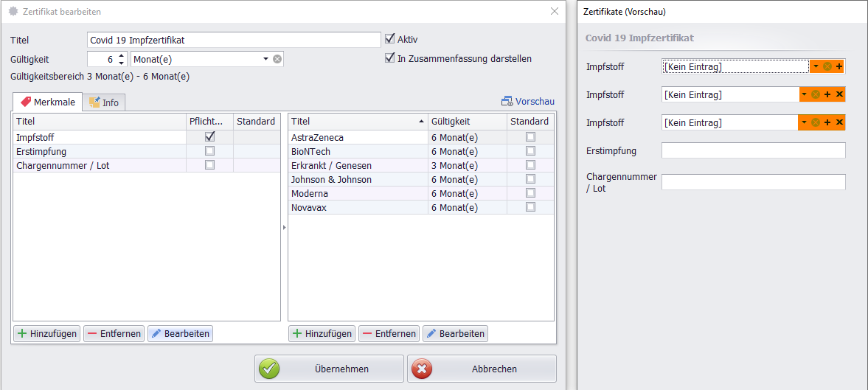Screen dimensions: 868x390
Task: Click red minus Entfernen under vaccine list
Action: click(x=389, y=334)
